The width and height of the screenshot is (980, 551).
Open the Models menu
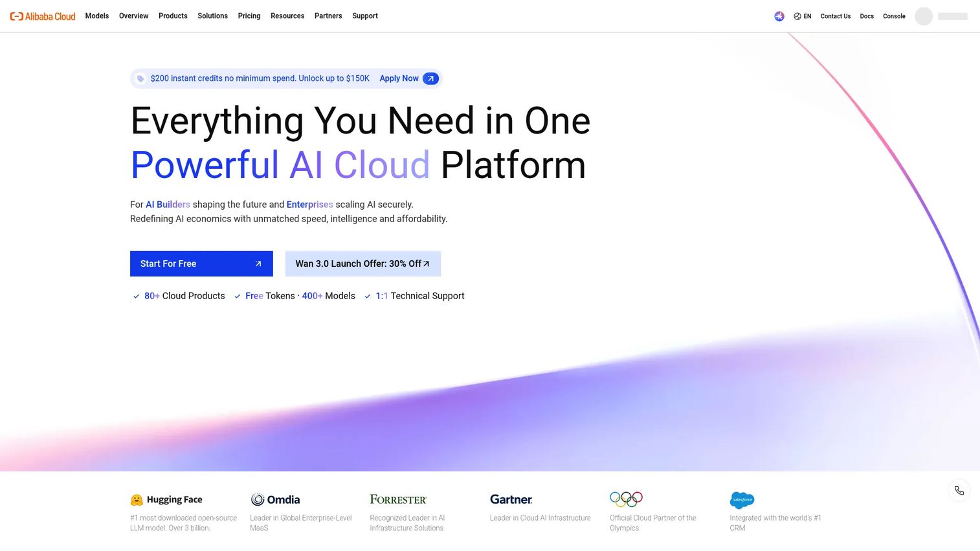coord(97,16)
